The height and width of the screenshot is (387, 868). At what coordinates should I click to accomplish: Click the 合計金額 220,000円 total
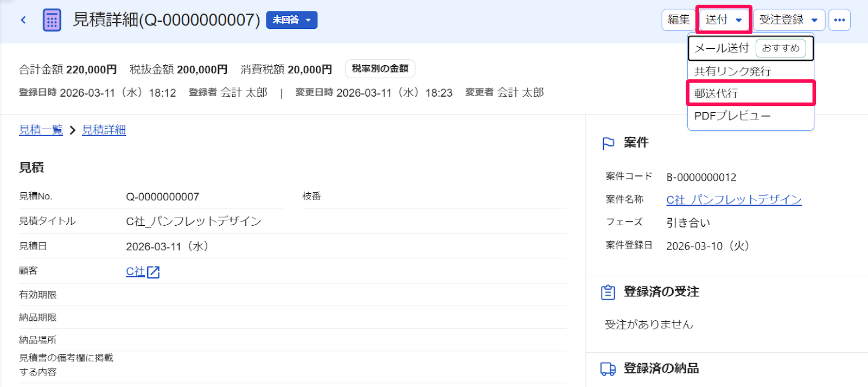point(68,69)
